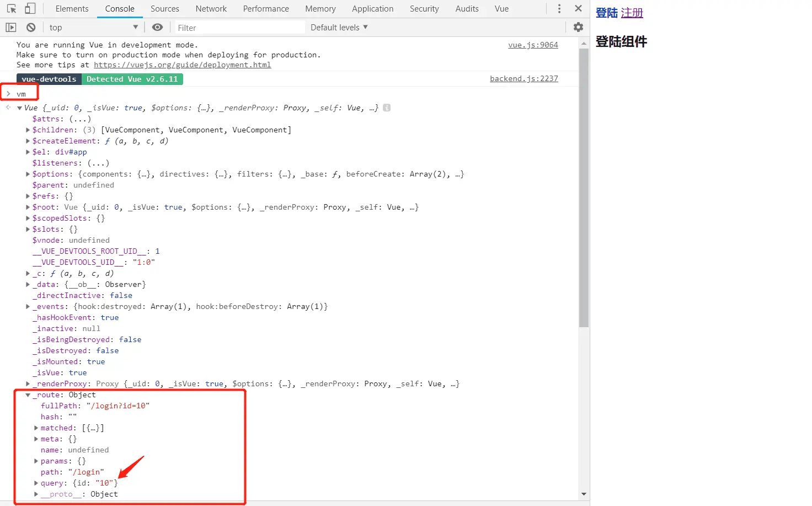Screen dimensions: 812x506
Task: Open the Application tab
Action: [372, 9]
